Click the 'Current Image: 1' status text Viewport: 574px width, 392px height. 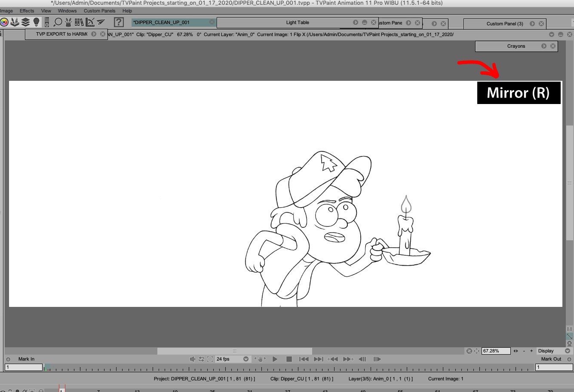coord(446,379)
